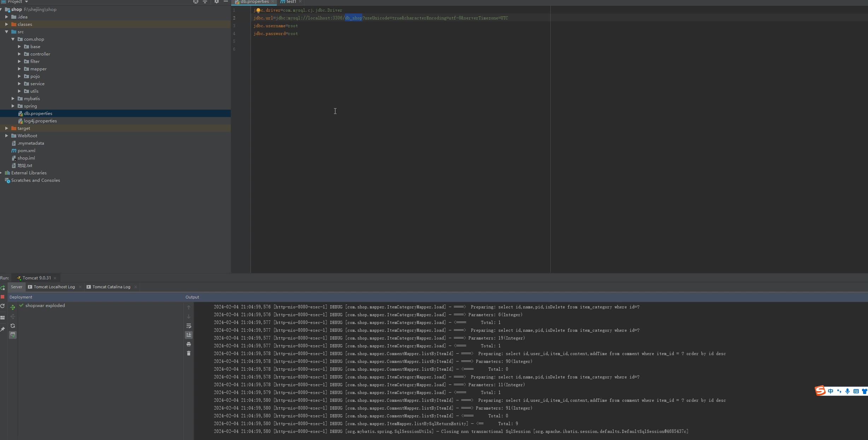Select the Server tab in Run panel
This screenshot has height=440, width=868.
click(17, 287)
